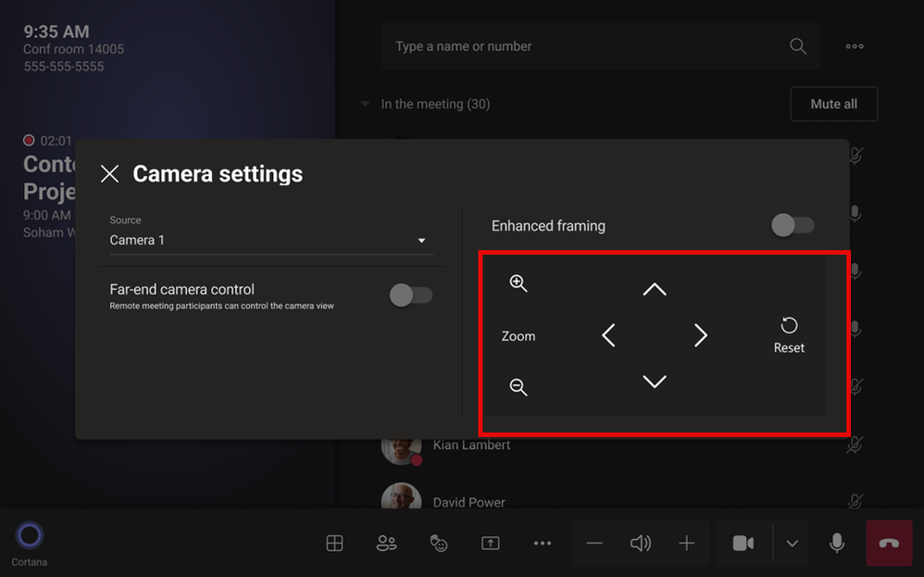924x577 pixels.
Task: Hang up the call with the red phone button
Action: coord(889,543)
